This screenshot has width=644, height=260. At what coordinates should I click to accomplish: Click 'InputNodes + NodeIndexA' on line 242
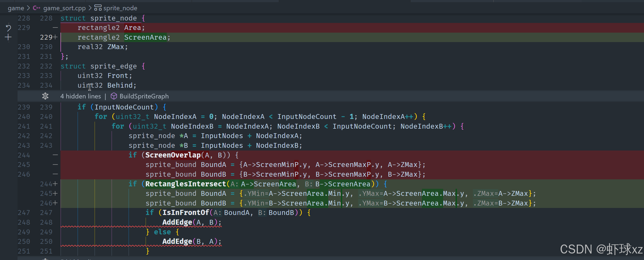point(250,136)
